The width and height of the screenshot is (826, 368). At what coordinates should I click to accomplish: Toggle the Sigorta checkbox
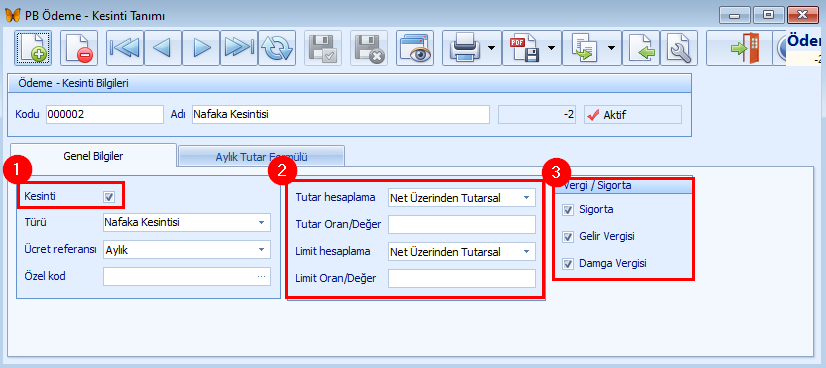click(568, 210)
